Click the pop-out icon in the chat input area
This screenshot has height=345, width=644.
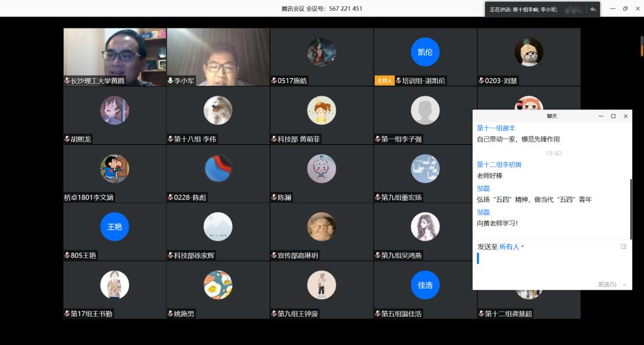[623, 247]
